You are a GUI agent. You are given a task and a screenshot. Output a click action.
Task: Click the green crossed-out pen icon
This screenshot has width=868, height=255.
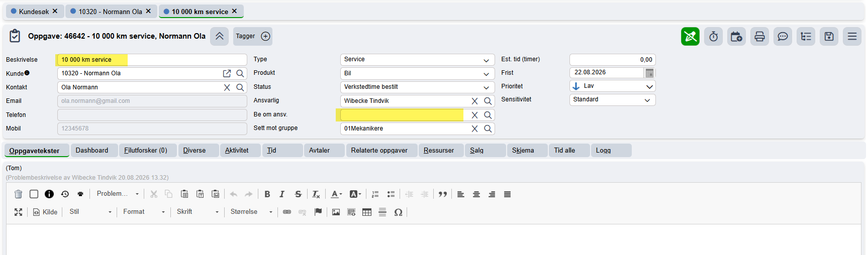pyautogui.click(x=690, y=36)
